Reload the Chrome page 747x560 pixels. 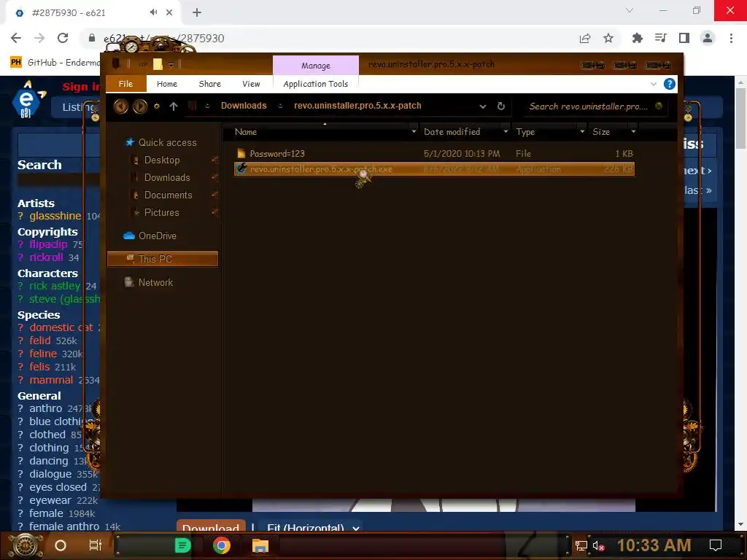point(63,38)
